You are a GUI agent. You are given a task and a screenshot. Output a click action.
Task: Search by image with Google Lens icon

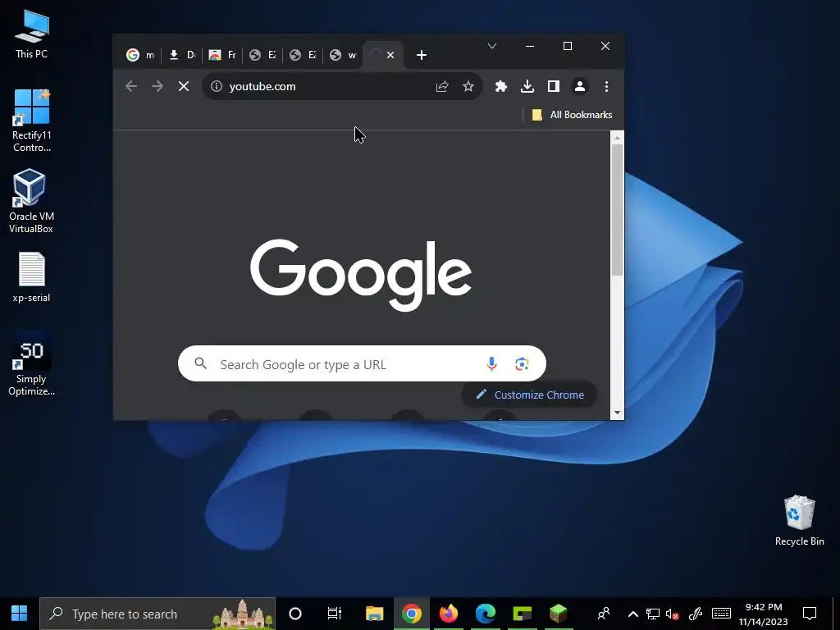point(522,364)
